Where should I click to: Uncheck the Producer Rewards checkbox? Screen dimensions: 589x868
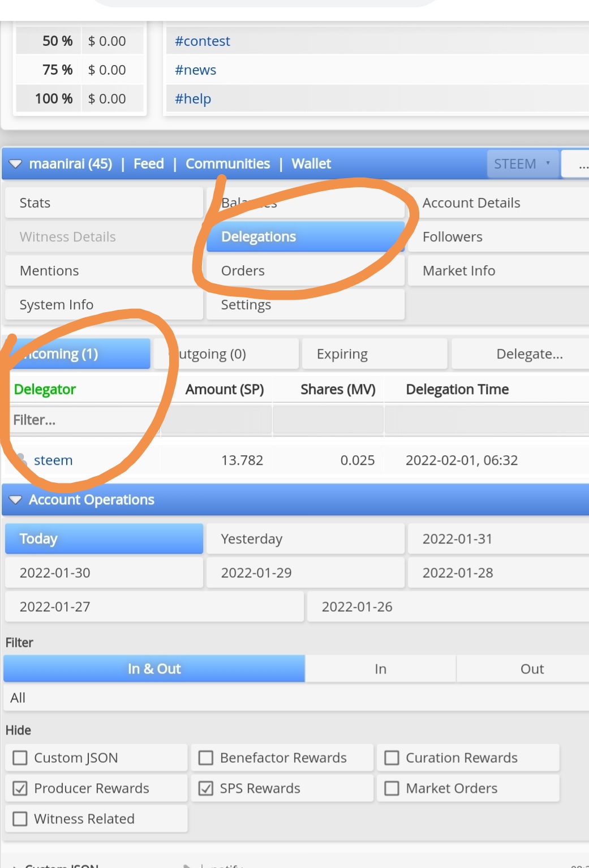(20, 788)
